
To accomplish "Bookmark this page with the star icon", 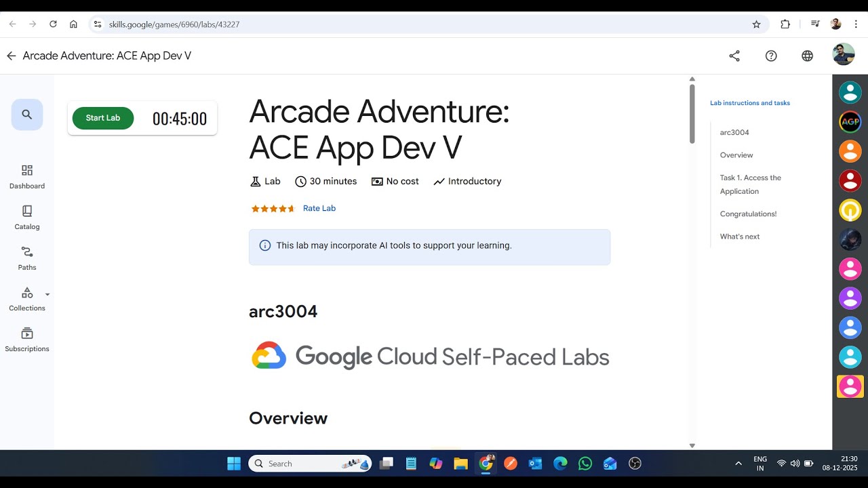I will tap(756, 24).
